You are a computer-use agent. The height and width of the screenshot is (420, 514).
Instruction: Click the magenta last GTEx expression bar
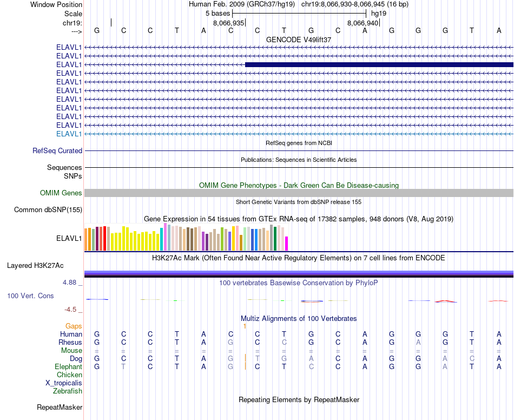287,244
